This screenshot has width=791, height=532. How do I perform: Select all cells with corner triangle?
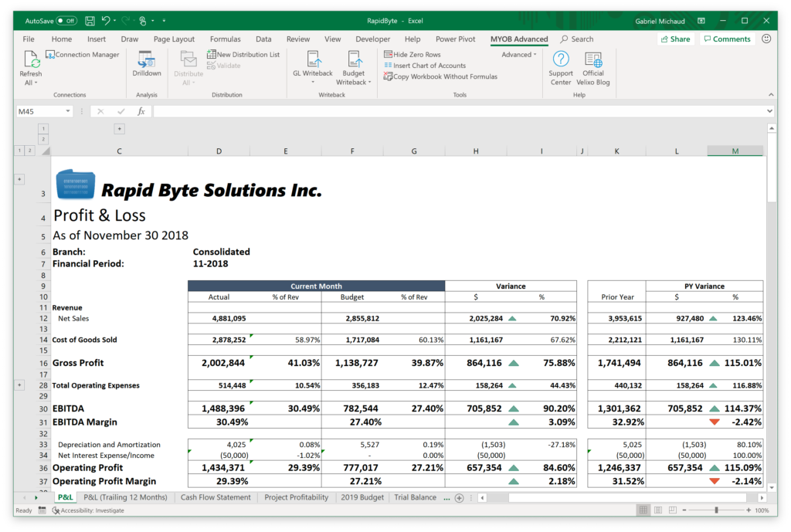click(46, 151)
